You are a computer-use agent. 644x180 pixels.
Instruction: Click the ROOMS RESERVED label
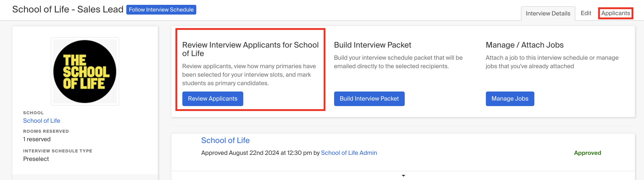[x=46, y=131]
